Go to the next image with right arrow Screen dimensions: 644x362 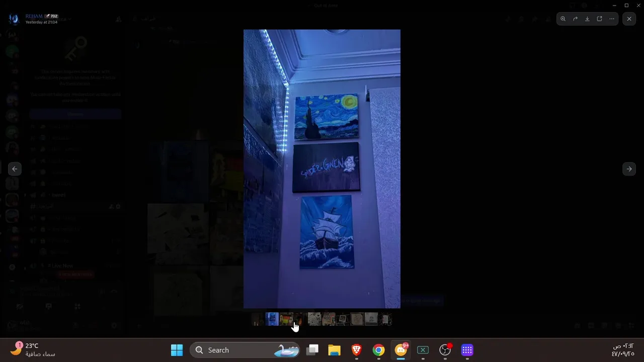pos(629,169)
